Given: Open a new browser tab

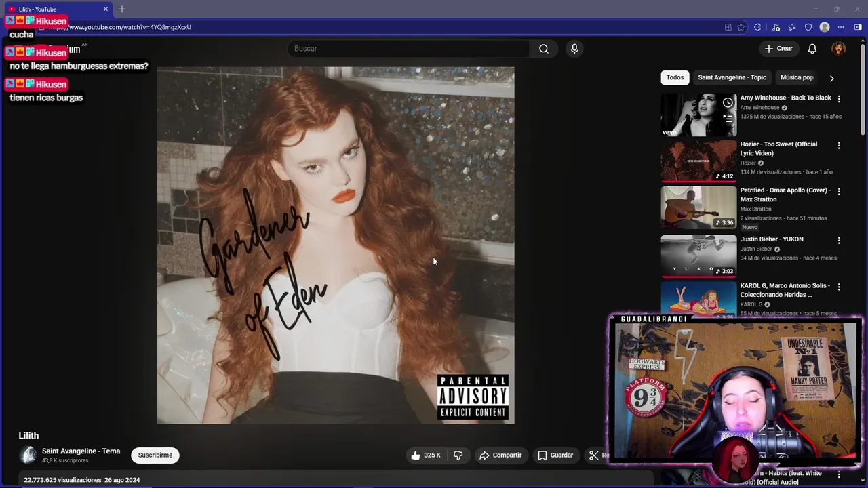Looking at the screenshot, I should [122, 9].
